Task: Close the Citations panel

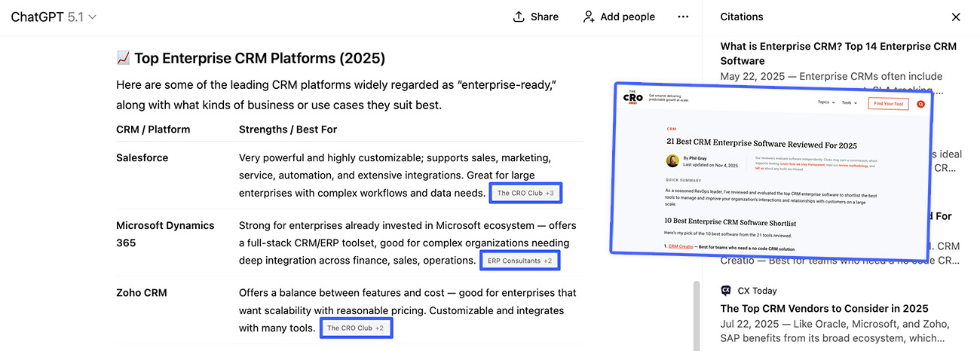Action: pyautogui.click(x=956, y=17)
